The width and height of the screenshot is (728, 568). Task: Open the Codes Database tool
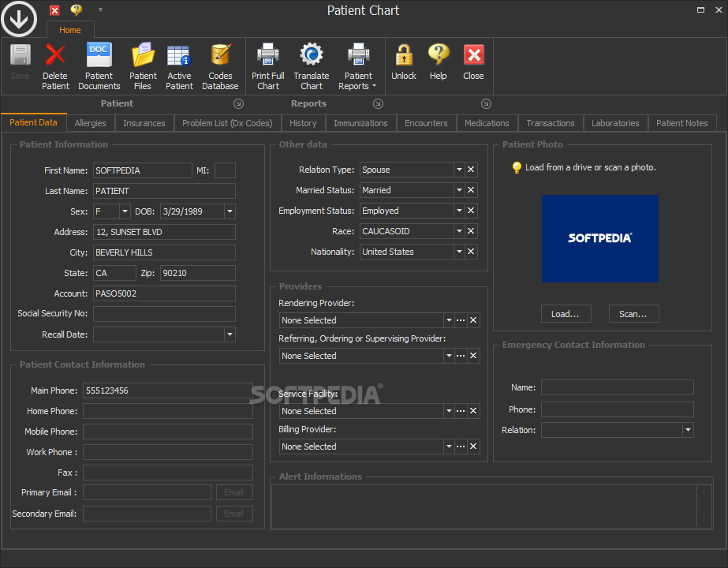(x=220, y=56)
